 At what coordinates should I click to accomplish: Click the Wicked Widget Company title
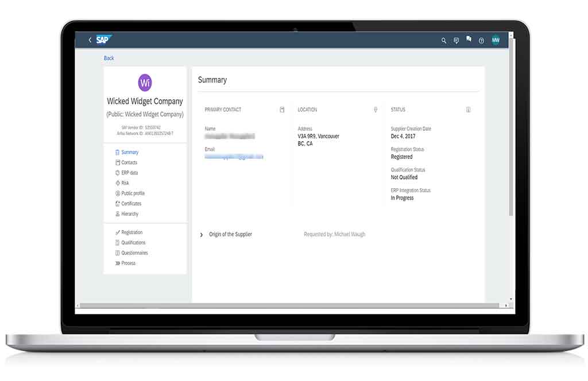point(145,101)
